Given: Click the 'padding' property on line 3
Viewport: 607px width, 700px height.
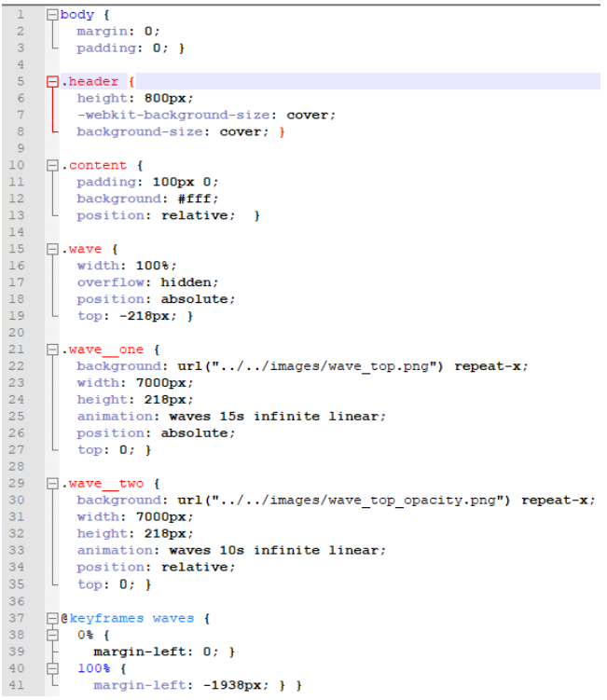Looking at the screenshot, I should tap(106, 48).
